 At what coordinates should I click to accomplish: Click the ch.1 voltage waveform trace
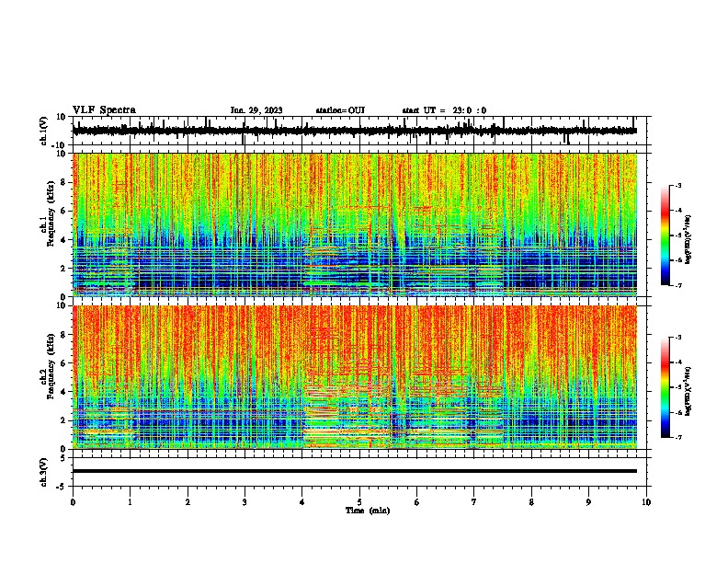click(355, 131)
